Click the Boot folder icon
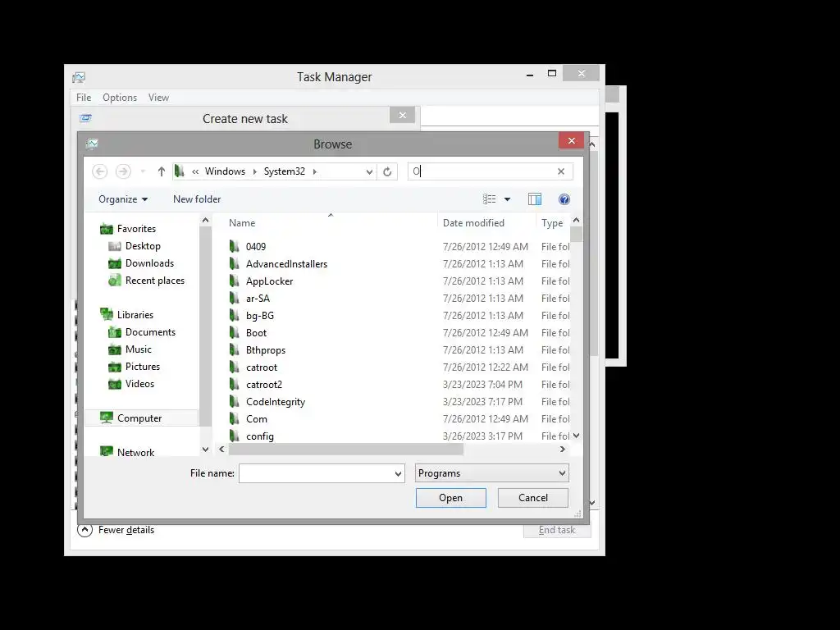Screen dimensions: 840x630 pos(234,333)
